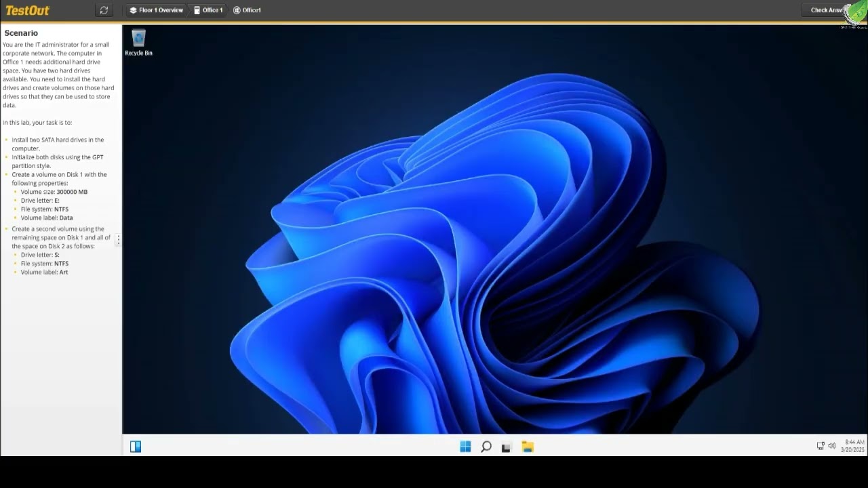
Task: Select the Office1 computer tab
Action: (248, 10)
